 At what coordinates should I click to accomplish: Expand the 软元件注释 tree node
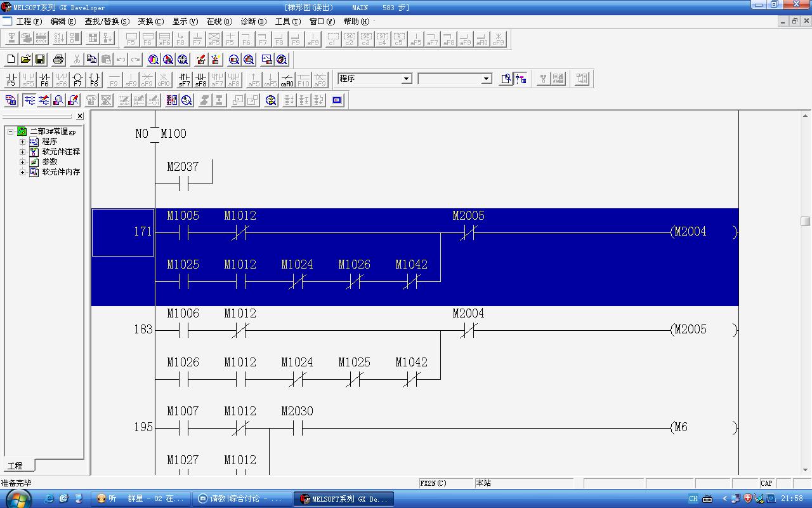click(22, 152)
